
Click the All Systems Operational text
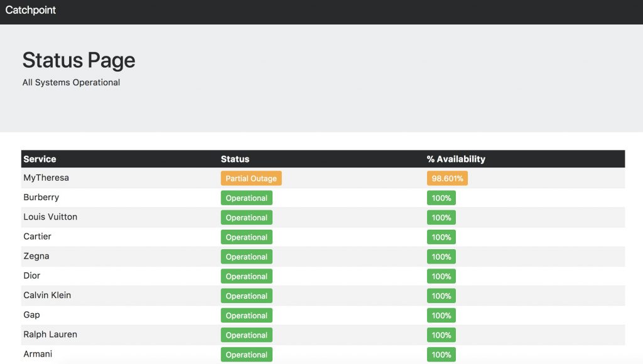tap(72, 82)
